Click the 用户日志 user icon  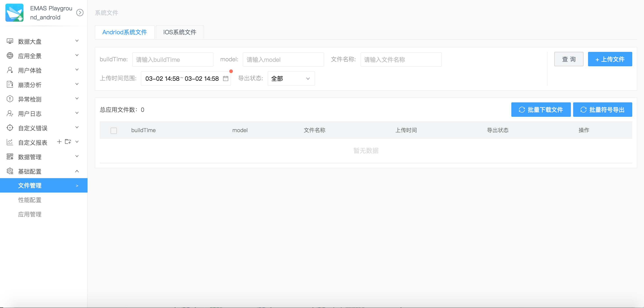pos(10,113)
